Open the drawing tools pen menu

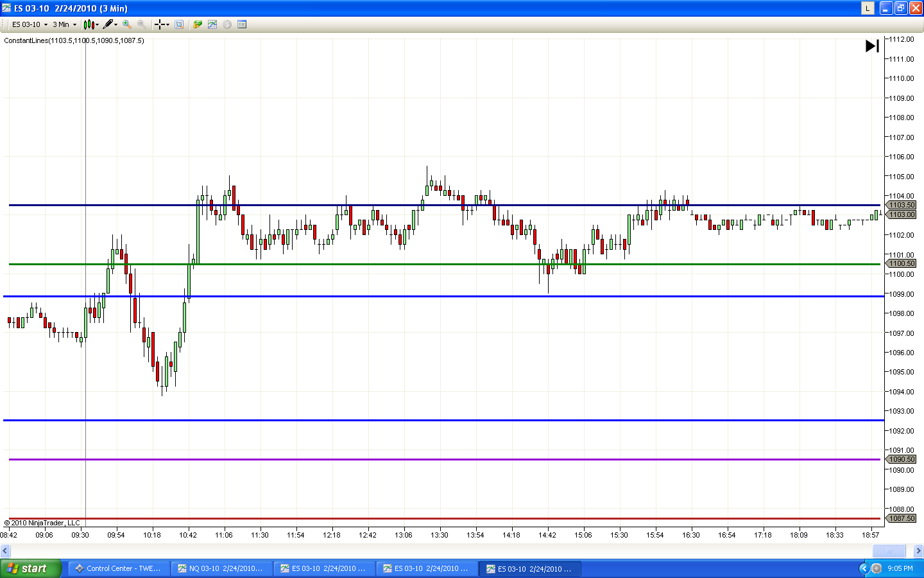(x=110, y=24)
